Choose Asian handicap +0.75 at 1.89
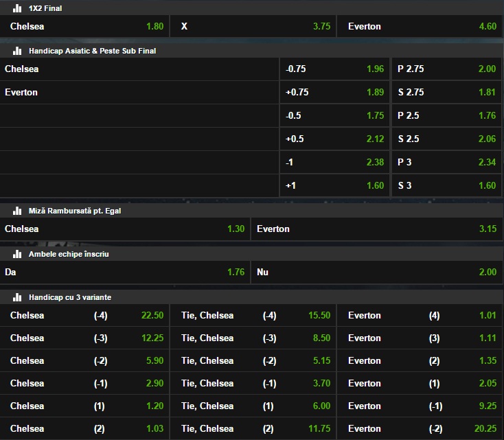The height and width of the screenshot is (440, 504). point(334,92)
